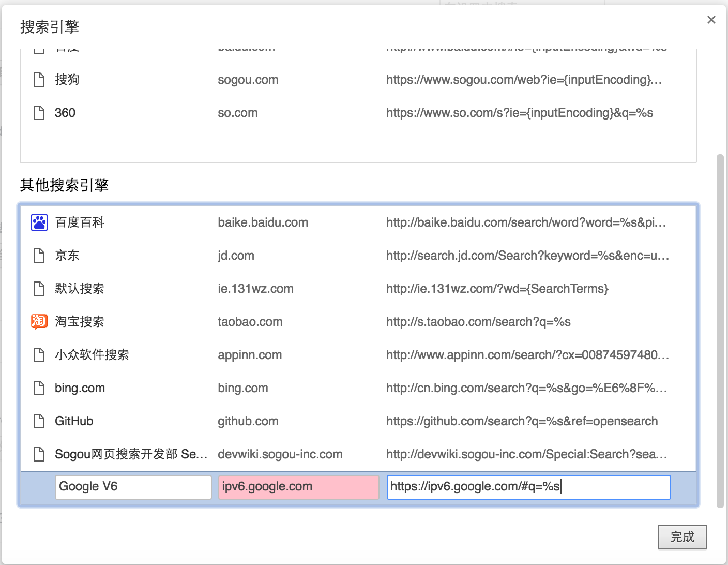Click the cn.bing.com/search URL
Screen dimensions: 728x565
pos(527,388)
